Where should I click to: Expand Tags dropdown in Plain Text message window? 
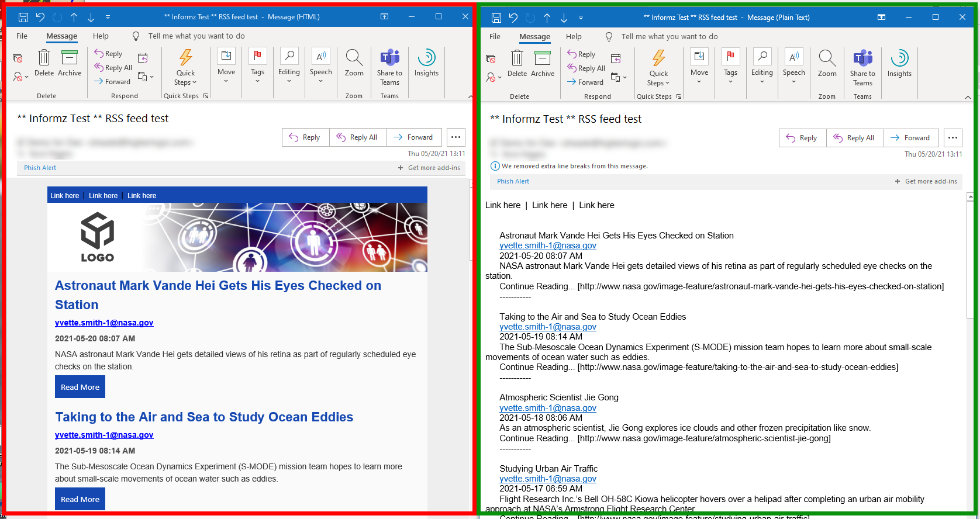(x=730, y=67)
